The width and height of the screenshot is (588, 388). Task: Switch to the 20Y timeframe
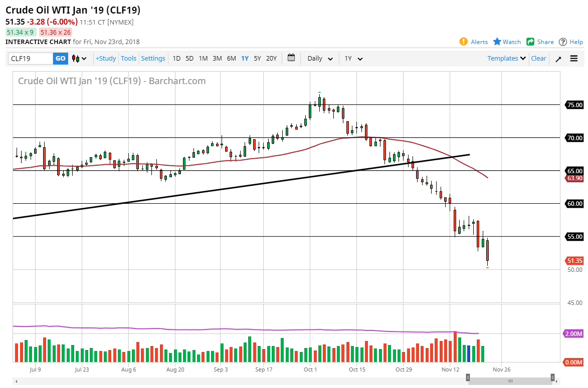coord(271,58)
